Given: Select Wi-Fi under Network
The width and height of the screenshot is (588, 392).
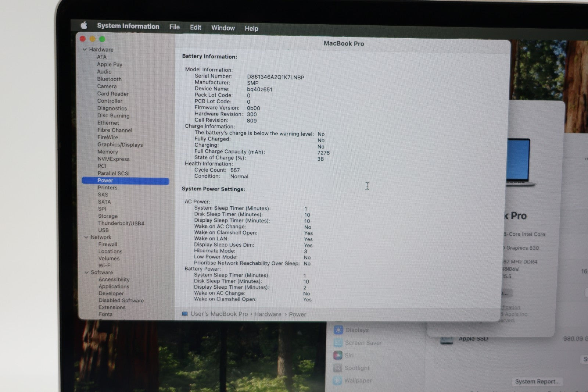Looking at the screenshot, I should point(105,266).
